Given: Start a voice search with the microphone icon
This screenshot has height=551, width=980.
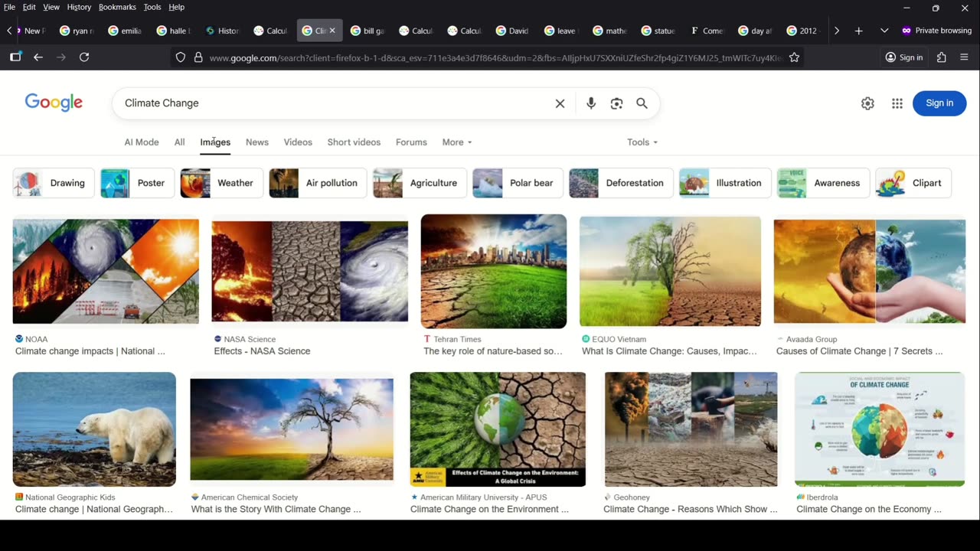Looking at the screenshot, I should coord(590,103).
